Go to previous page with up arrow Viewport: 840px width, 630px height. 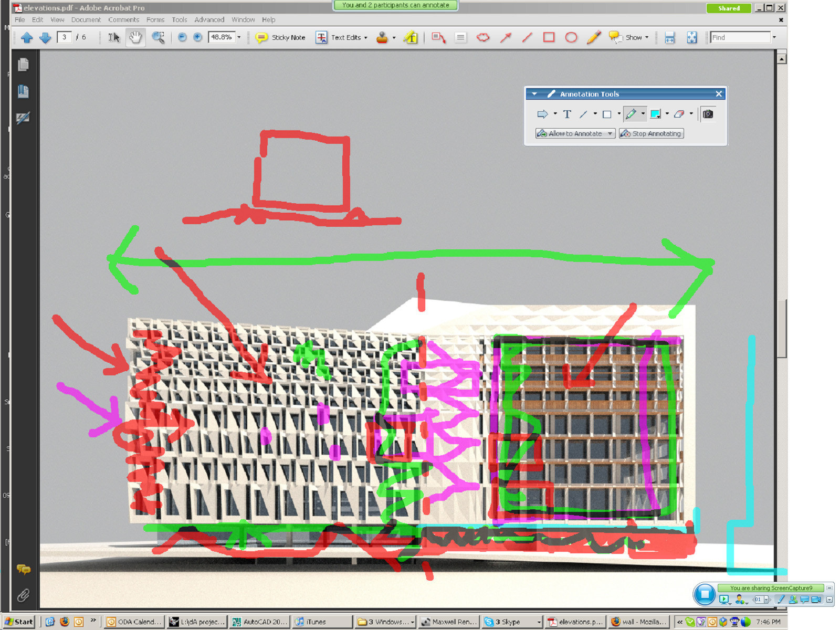[x=27, y=37]
